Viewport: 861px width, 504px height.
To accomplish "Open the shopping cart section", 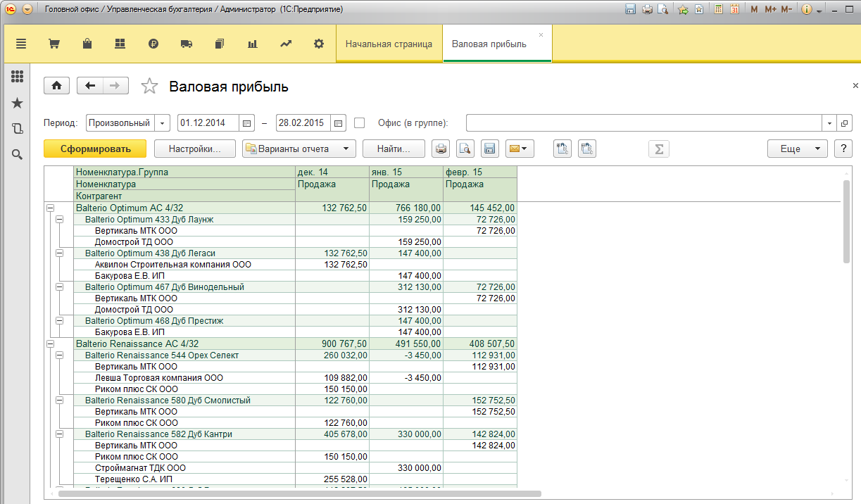I will 54,44.
